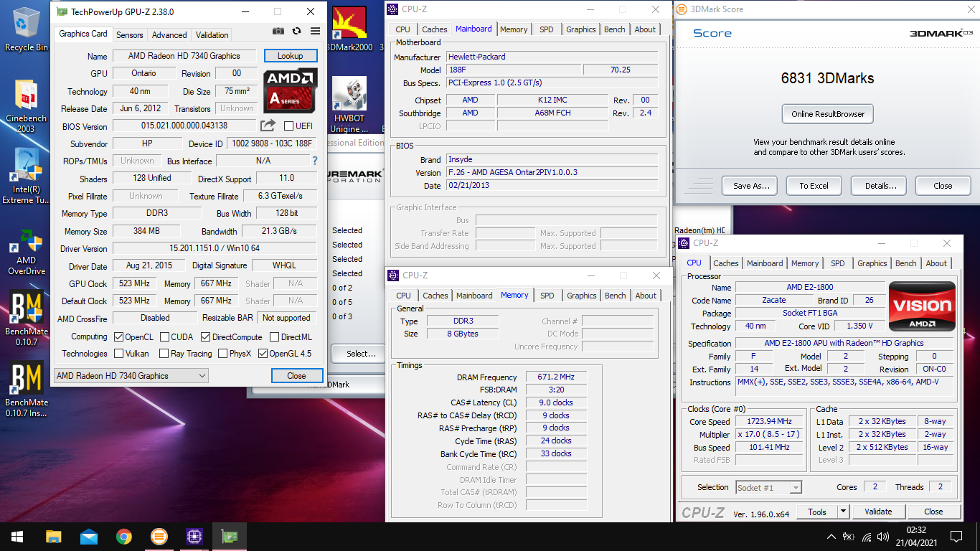Select the AMD OverDrive desktop shortcut

click(x=27, y=251)
